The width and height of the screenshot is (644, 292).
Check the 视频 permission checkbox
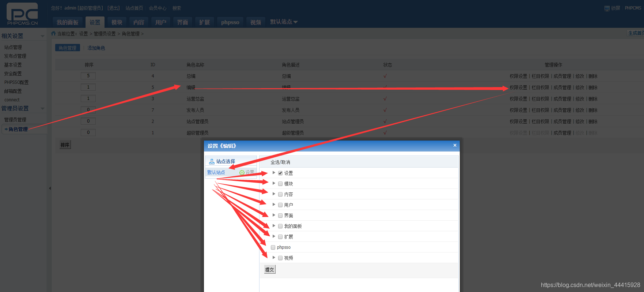pos(280,258)
